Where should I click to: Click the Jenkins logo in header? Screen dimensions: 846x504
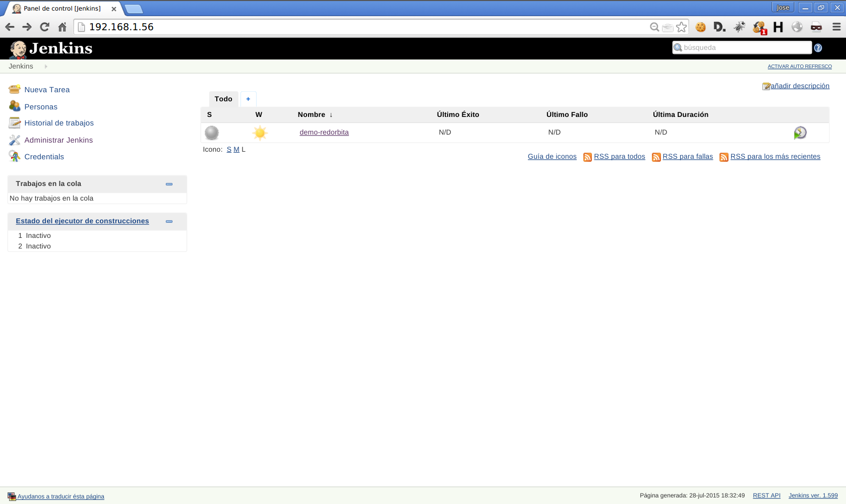(50, 49)
